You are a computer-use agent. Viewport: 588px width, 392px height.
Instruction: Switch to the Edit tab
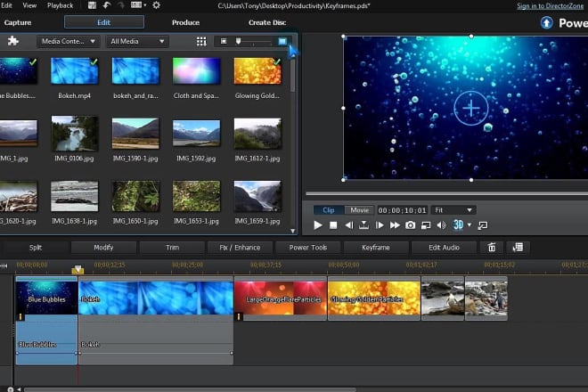click(x=104, y=22)
